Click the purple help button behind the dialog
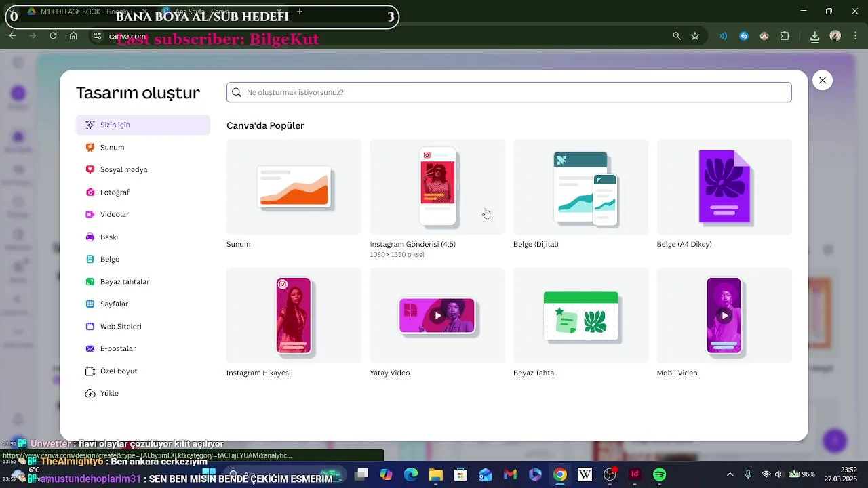Image resolution: width=868 pixels, height=488 pixels. 835,441
